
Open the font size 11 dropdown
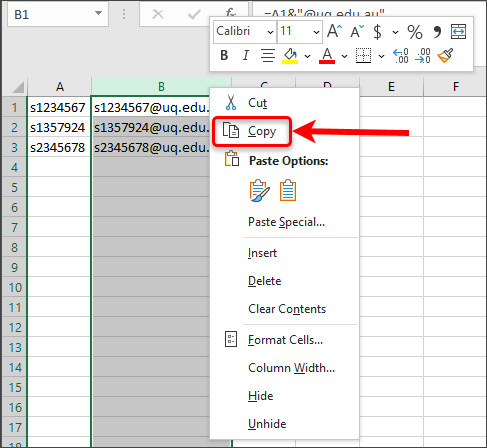click(316, 32)
